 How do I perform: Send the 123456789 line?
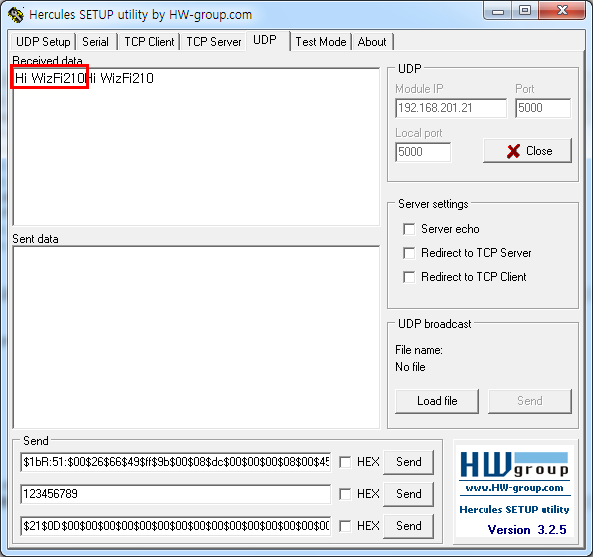click(x=408, y=494)
